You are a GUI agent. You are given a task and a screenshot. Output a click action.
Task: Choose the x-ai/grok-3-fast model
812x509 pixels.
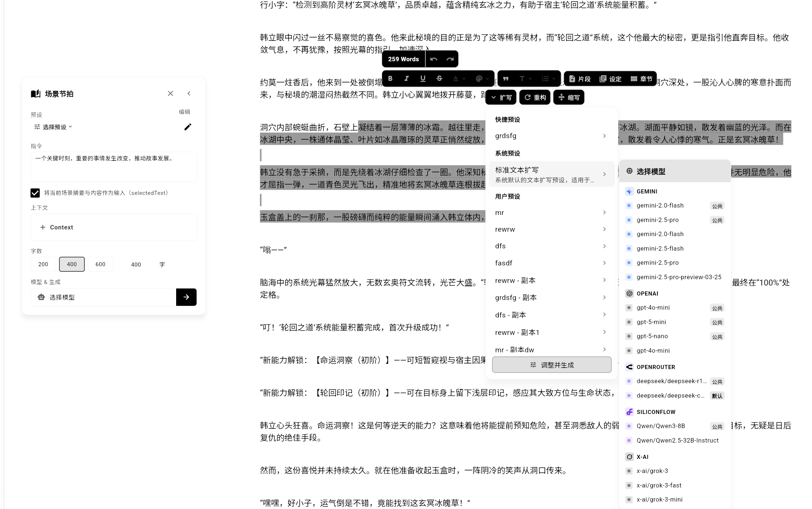[x=674, y=486]
